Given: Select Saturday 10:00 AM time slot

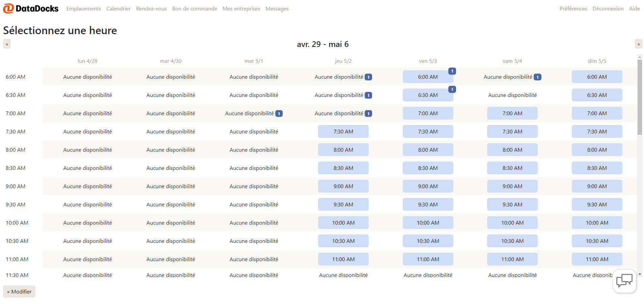Looking at the screenshot, I should pyautogui.click(x=512, y=223).
